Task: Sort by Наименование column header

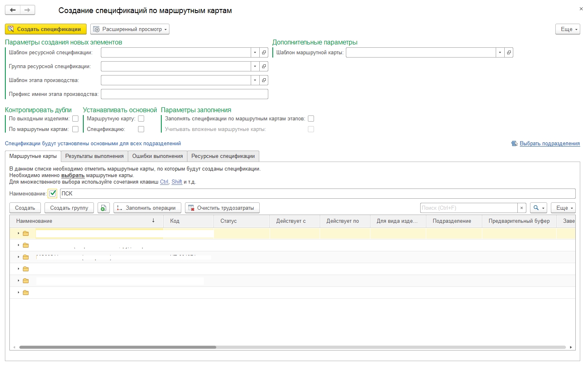Action: pos(87,221)
